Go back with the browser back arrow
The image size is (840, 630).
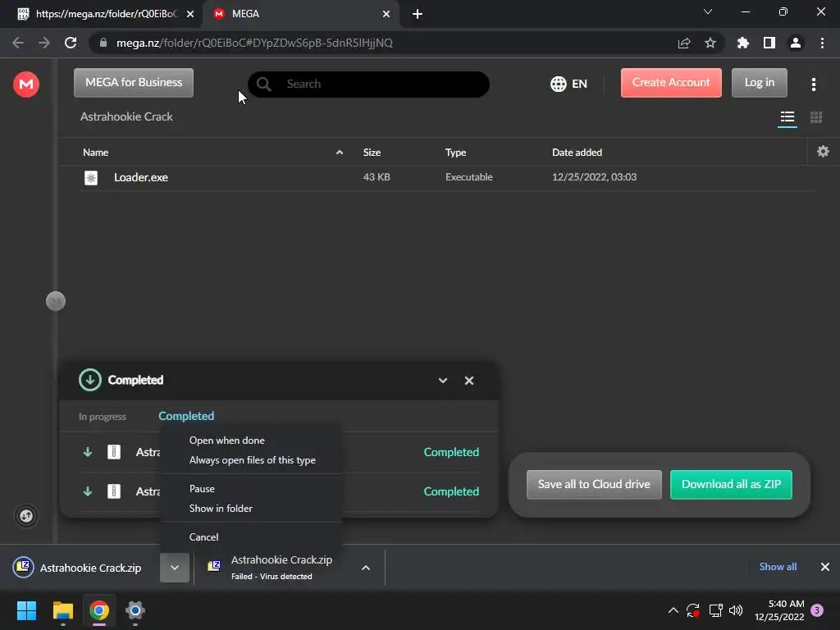pos(18,43)
